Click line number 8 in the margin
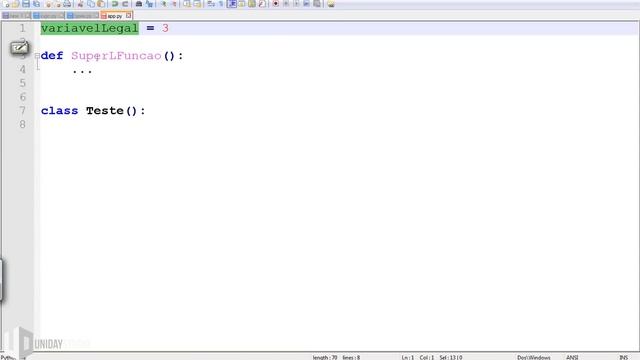The height and width of the screenshot is (360, 640). pos(22,124)
